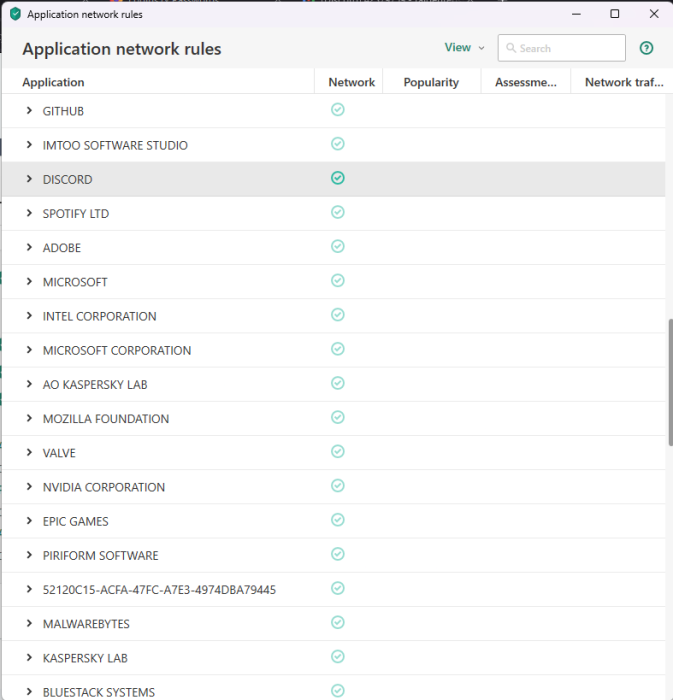This screenshot has width=673, height=700.
Task: Click AO KASPERSKY LAB network status icon
Action: pyautogui.click(x=338, y=383)
